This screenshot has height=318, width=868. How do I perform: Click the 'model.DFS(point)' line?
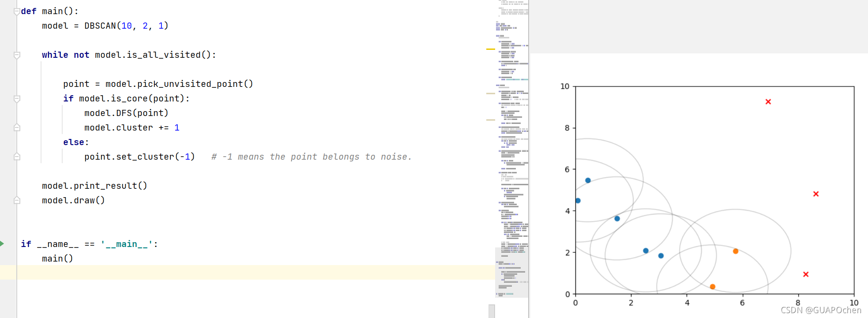pos(126,113)
